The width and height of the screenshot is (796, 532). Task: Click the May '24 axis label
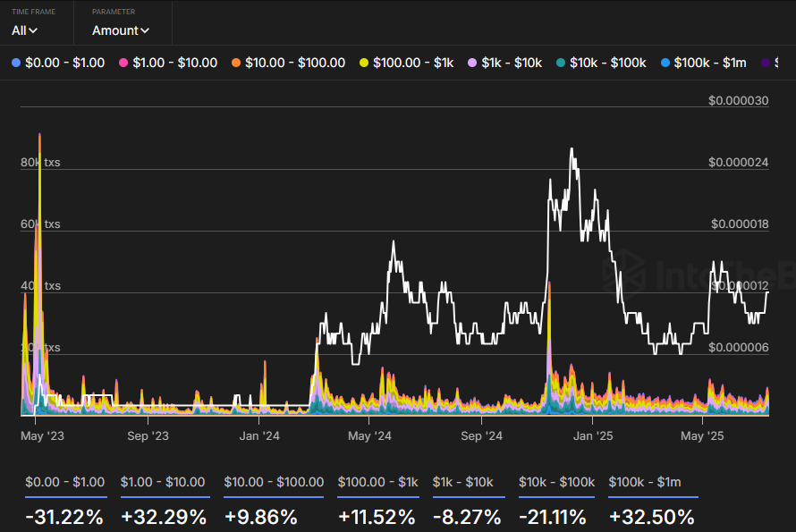click(x=369, y=436)
